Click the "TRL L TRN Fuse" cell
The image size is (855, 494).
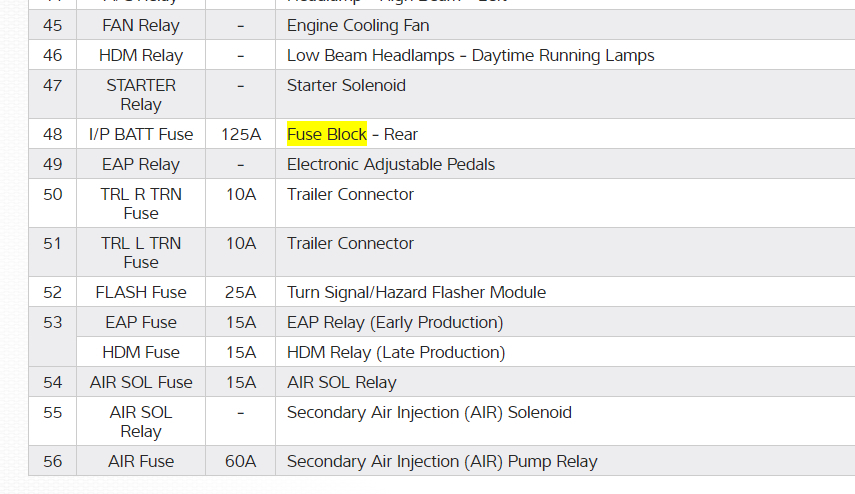140,252
